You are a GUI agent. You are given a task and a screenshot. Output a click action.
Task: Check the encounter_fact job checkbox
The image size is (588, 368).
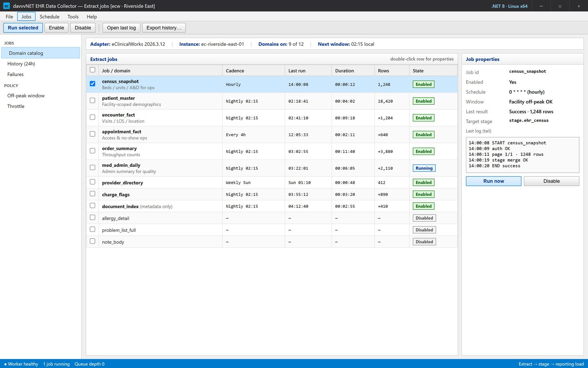(x=93, y=117)
